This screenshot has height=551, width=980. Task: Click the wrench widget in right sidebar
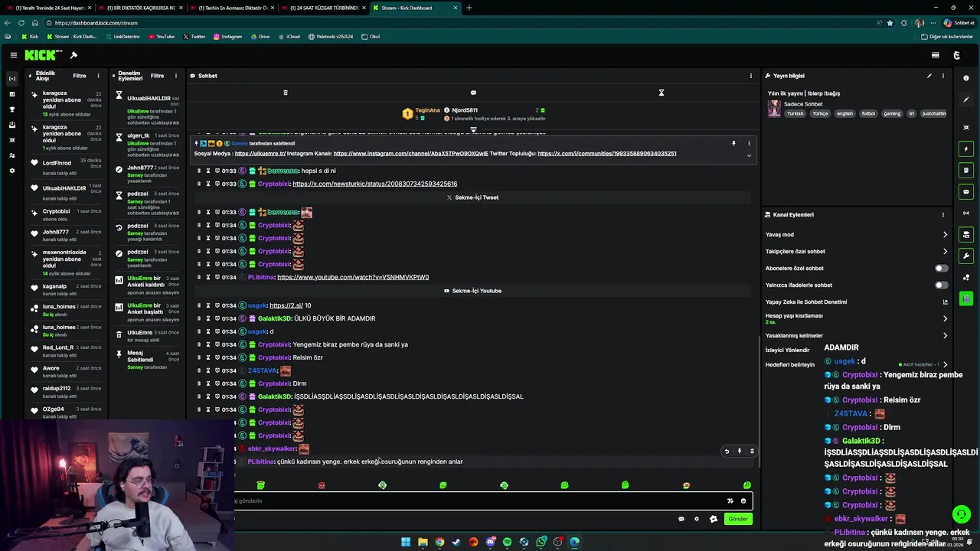tap(966, 256)
